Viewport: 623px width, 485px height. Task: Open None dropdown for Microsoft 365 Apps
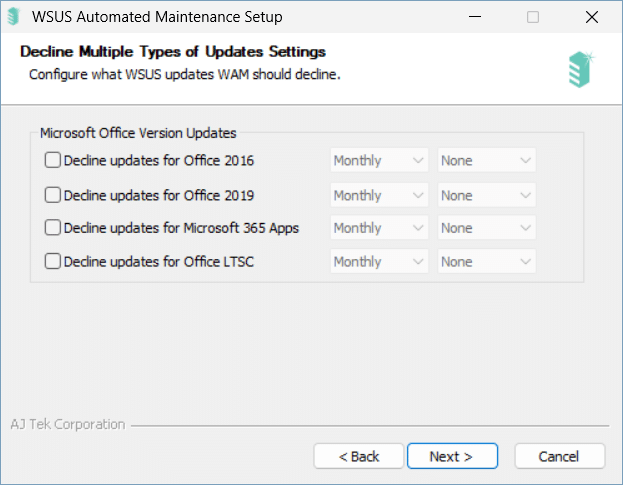click(x=486, y=228)
